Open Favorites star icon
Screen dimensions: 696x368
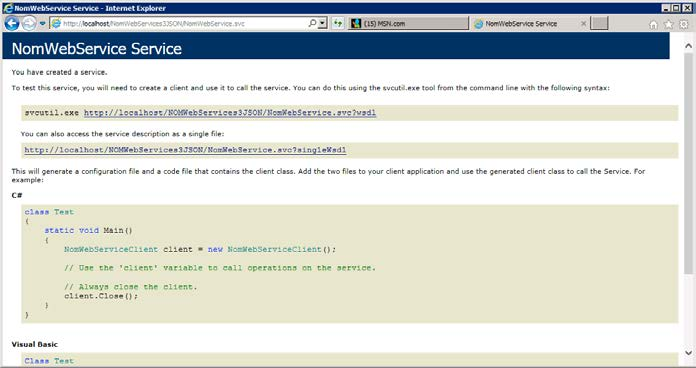pyautogui.click(x=668, y=24)
